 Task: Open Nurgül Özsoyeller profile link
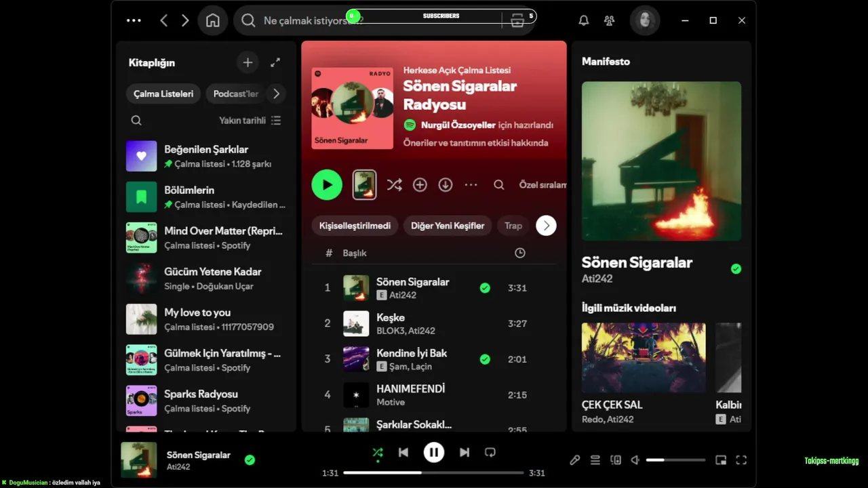458,125
